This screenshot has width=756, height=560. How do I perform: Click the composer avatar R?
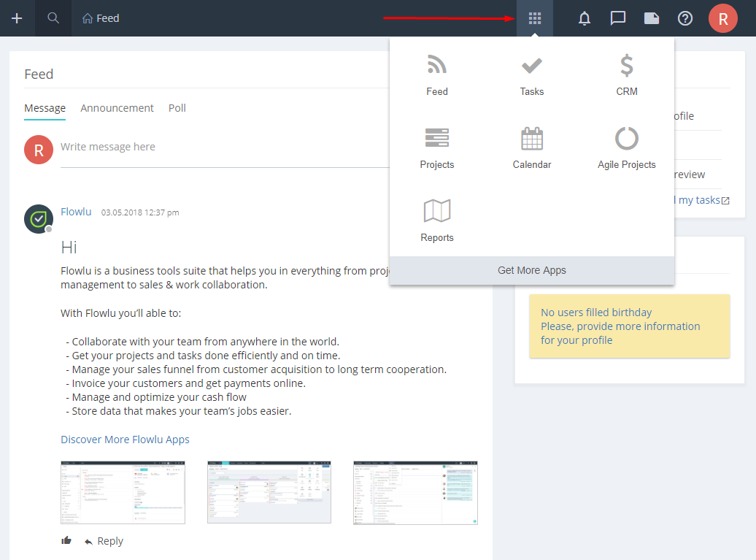pos(39,150)
